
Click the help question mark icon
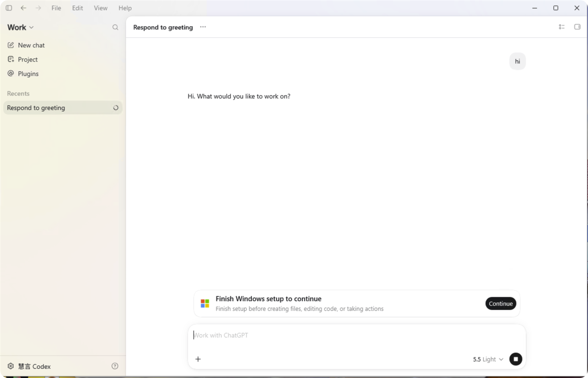pos(115,366)
